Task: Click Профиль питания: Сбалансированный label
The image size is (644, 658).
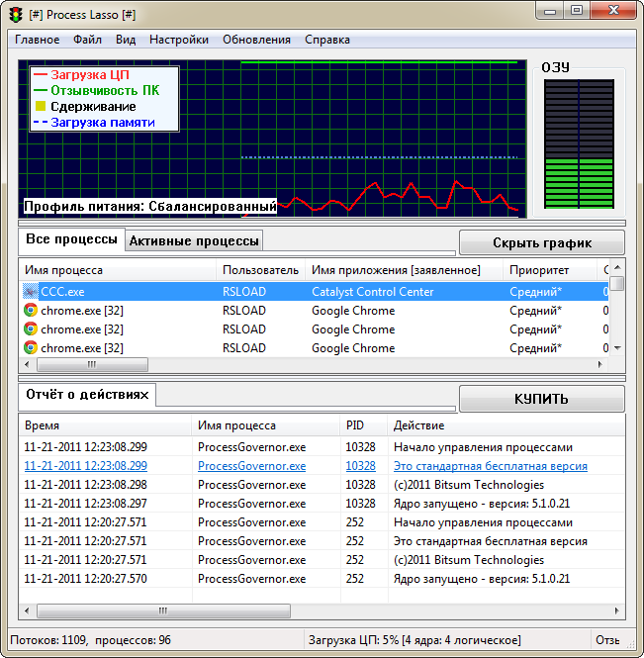Action: coord(150,206)
